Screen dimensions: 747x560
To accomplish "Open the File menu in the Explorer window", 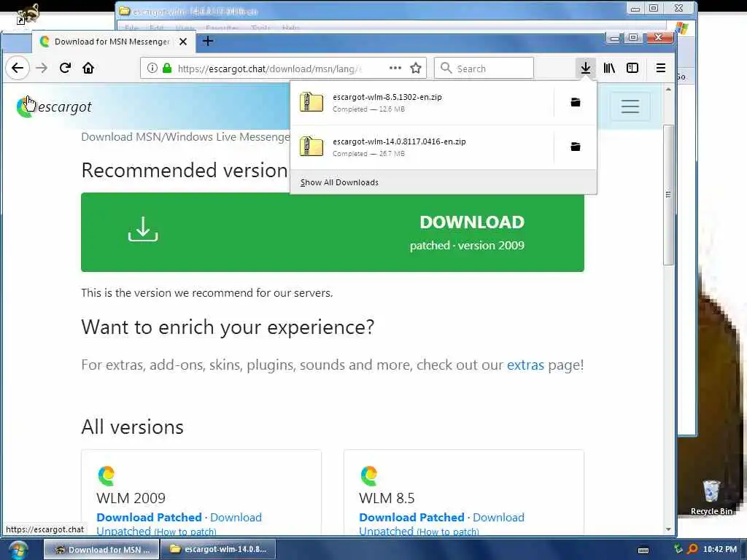I will [x=131, y=28].
